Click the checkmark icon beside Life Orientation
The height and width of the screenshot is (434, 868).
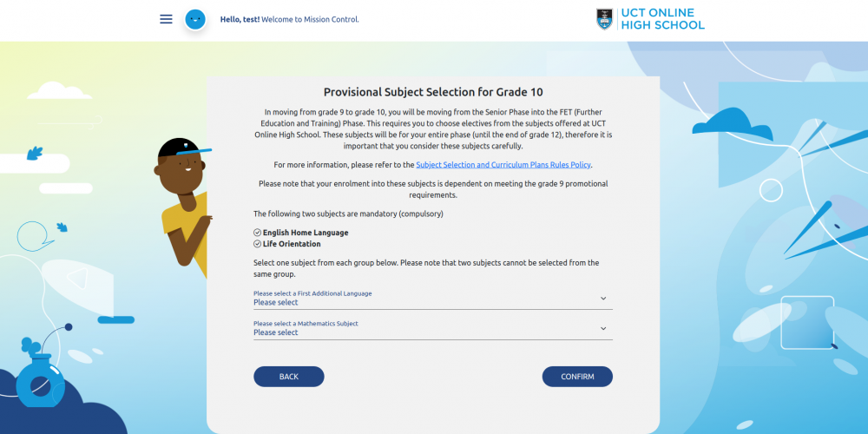[x=258, y=244]
